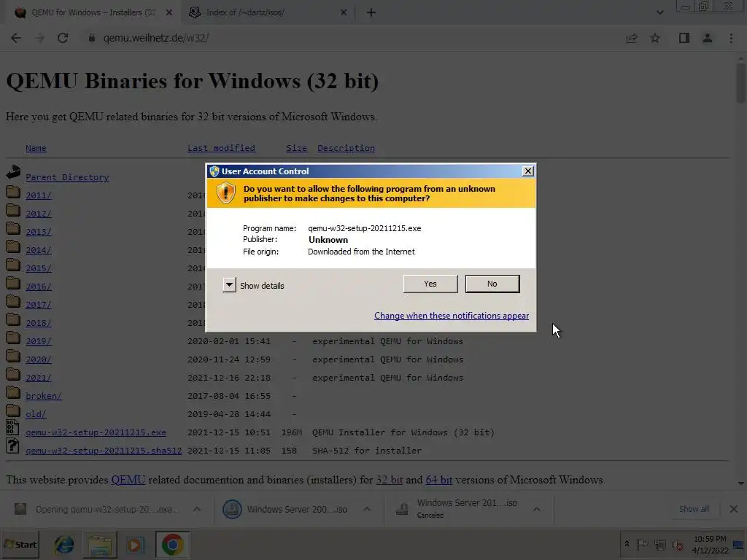Click binary file icon beside setup exe
The image size is (747, 560).
[12, 427]
